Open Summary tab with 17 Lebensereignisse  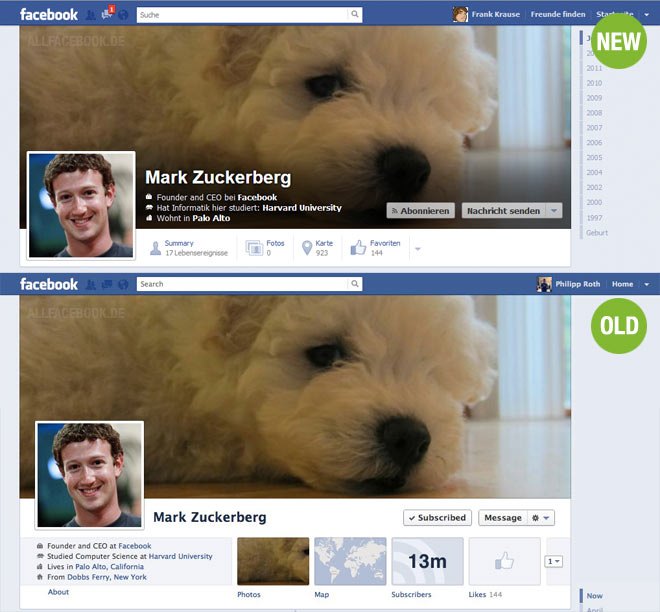[x=189, y=248]
